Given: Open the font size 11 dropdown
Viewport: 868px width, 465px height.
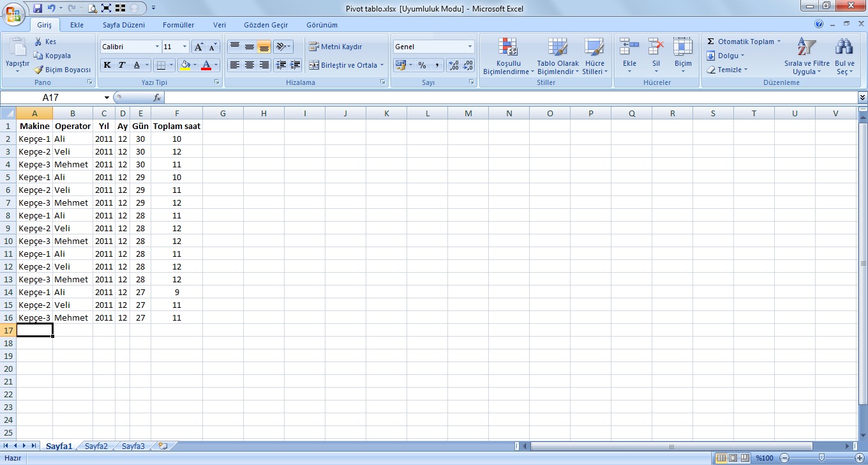Looking at the screenshot, I should point(185,47).
